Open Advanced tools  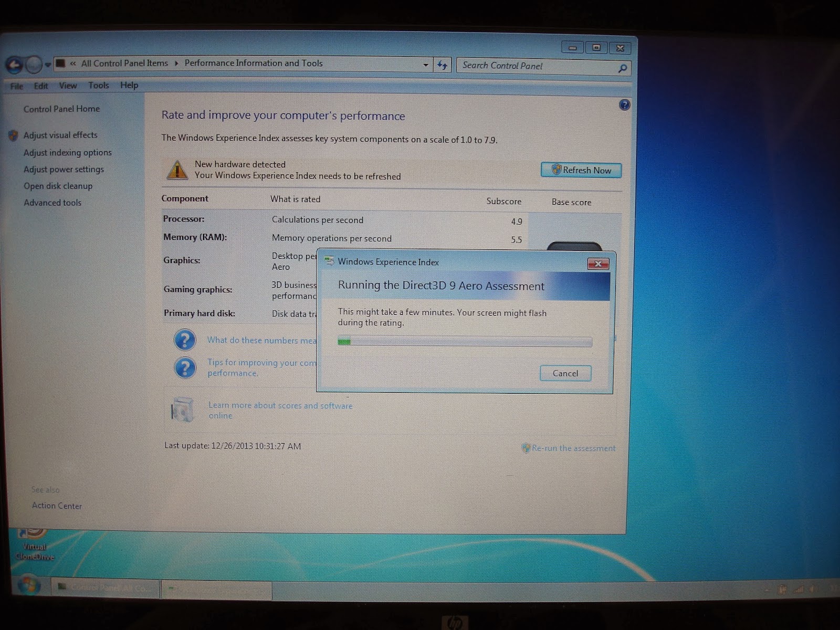pyautogui.click(x=52, y=203)
